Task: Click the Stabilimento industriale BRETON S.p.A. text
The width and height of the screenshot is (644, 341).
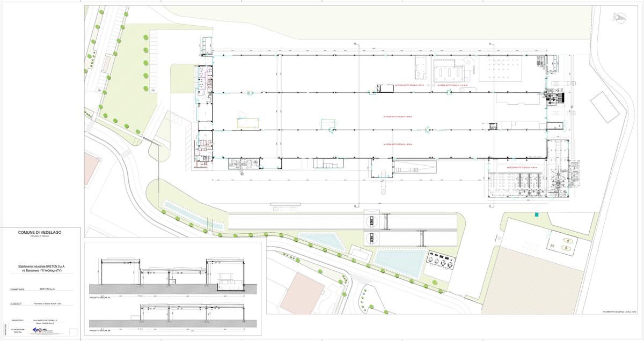Action: pyautogui.click(x=42, y=267)
